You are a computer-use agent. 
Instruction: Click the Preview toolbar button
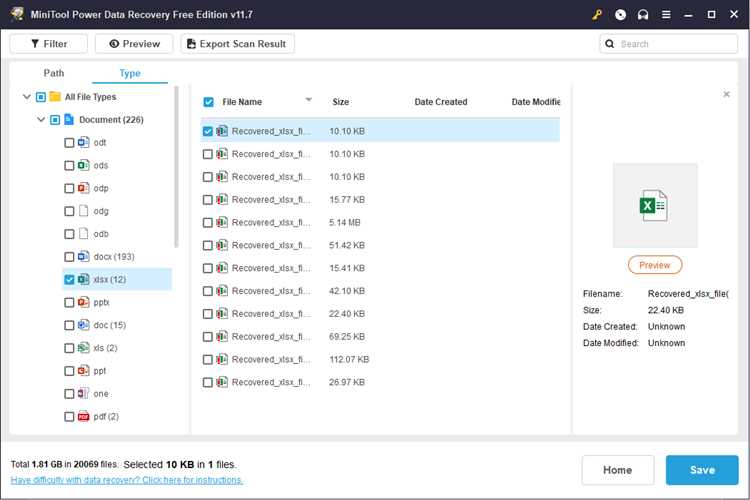coord(134,44)
